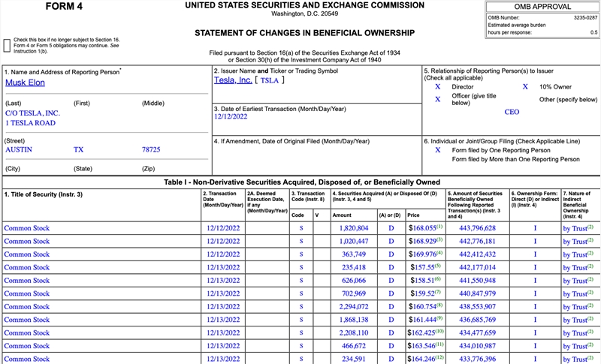Open 'by Trust' link in the first row
The width and height of the screenshot is (601, 364).
pyautogui.click(x=575, y=228)
